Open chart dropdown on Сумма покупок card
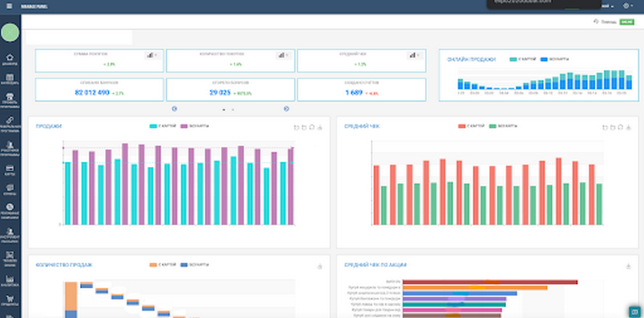Viewport: 644px width, 318px height. (153, 55)
